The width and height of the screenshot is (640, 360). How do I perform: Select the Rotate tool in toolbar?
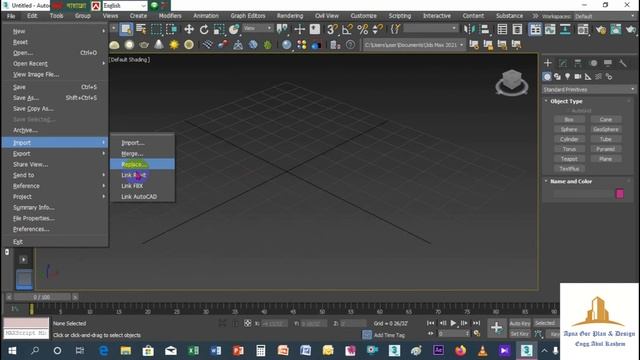[x=204, y=29]
